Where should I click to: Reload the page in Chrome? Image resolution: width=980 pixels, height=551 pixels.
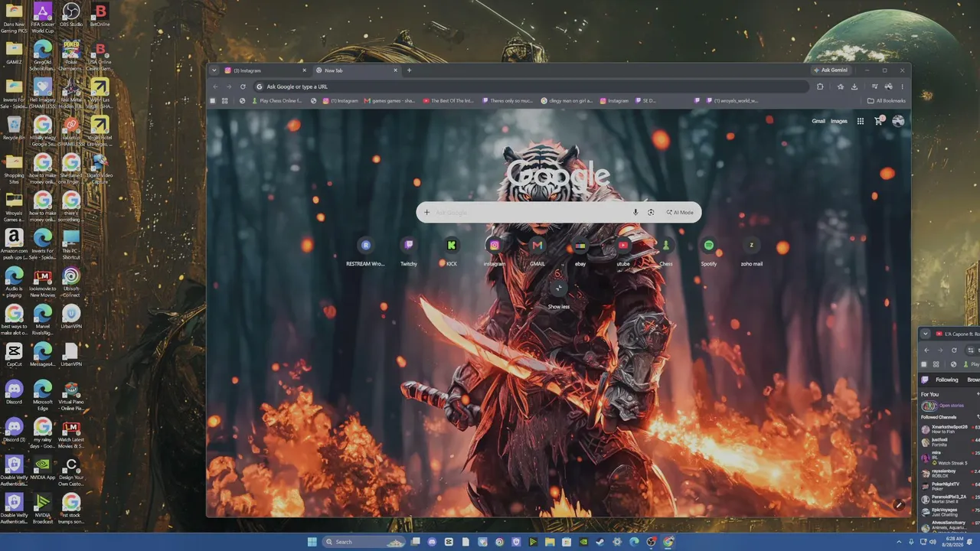243,86
